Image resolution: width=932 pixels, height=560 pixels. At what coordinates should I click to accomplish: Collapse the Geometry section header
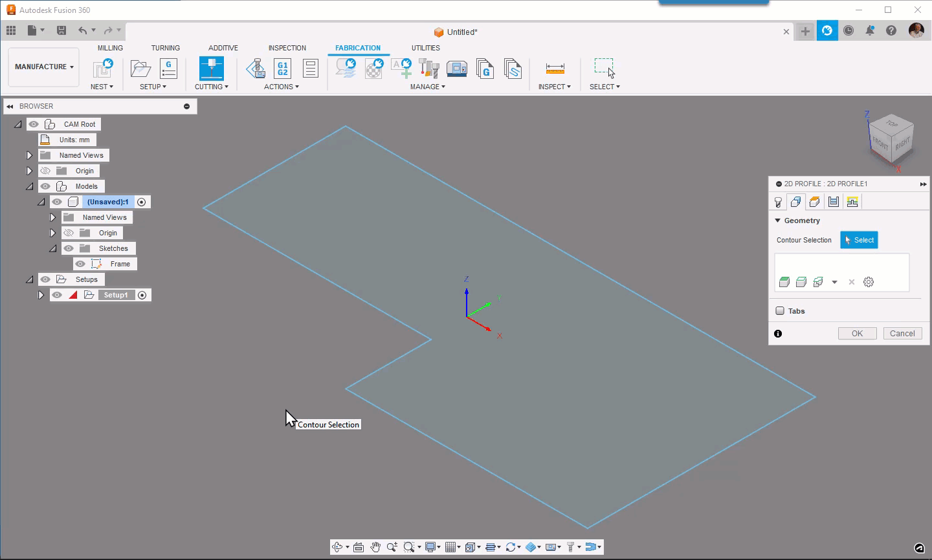click(x=777, y=220)
